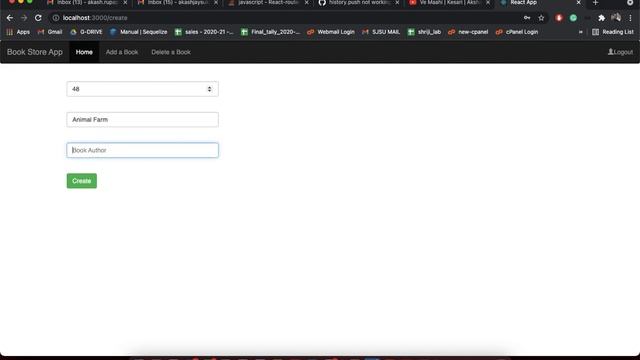The width and height of the screenshot is (640, 360).
Task: Step the book ID field value 48
Action: click(209, 89)
